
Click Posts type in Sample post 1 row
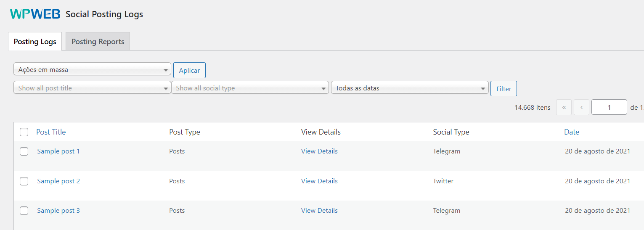click(177, 151)
